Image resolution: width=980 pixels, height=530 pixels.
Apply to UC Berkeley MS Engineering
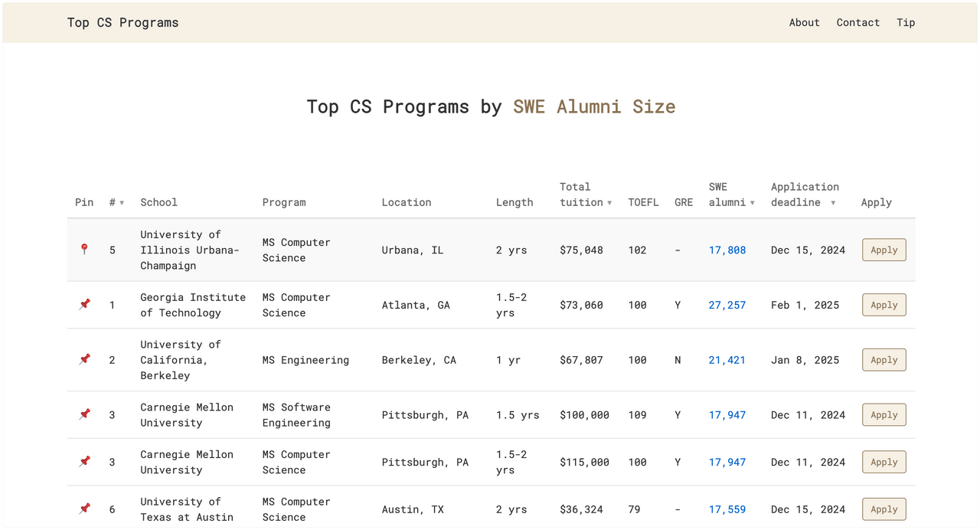point(884,360)
